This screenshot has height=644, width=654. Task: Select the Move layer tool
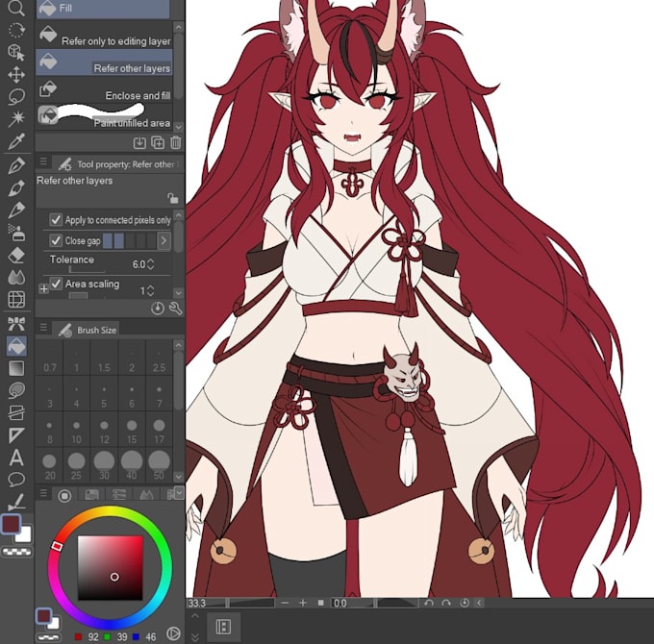16,75
